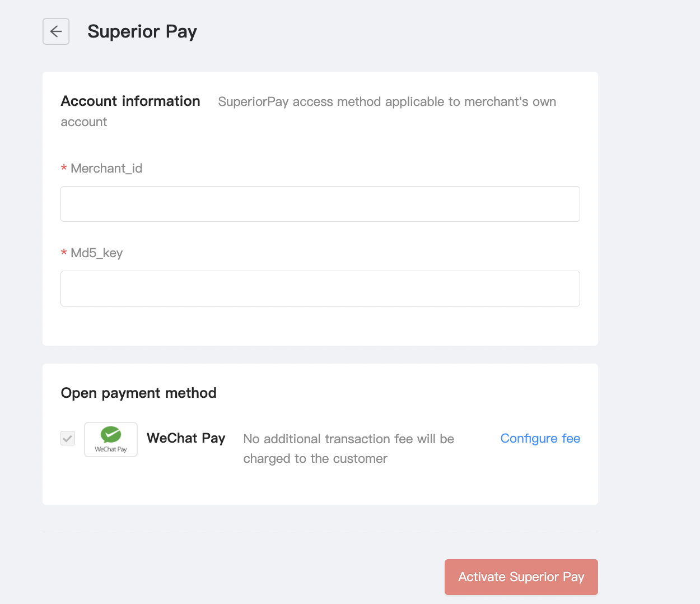Open the Configure fee link
The image size is (700, 604).
click(x=540, y=438)
